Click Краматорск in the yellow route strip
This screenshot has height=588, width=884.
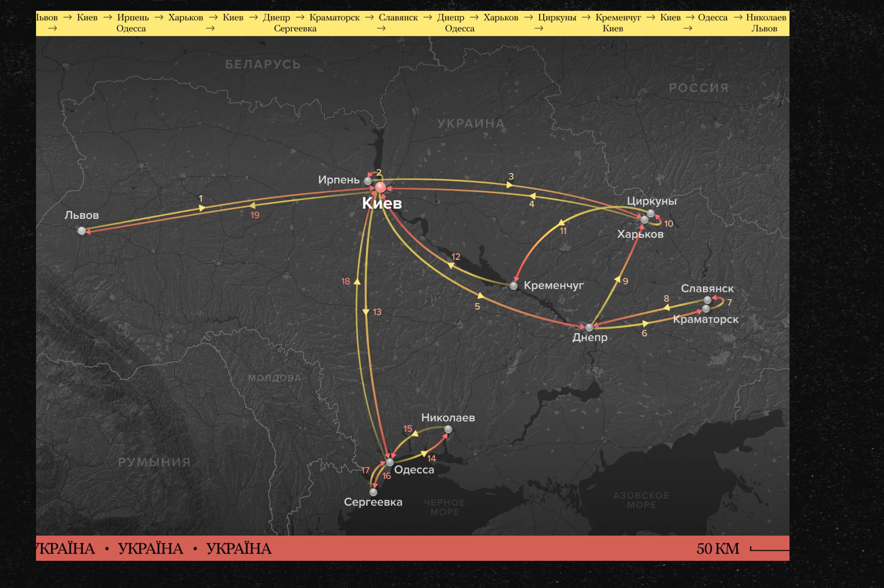(334, 17)
